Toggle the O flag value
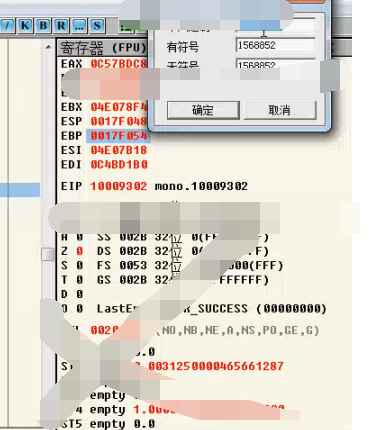Screen dimensions: 390x430 click(79, 309)
